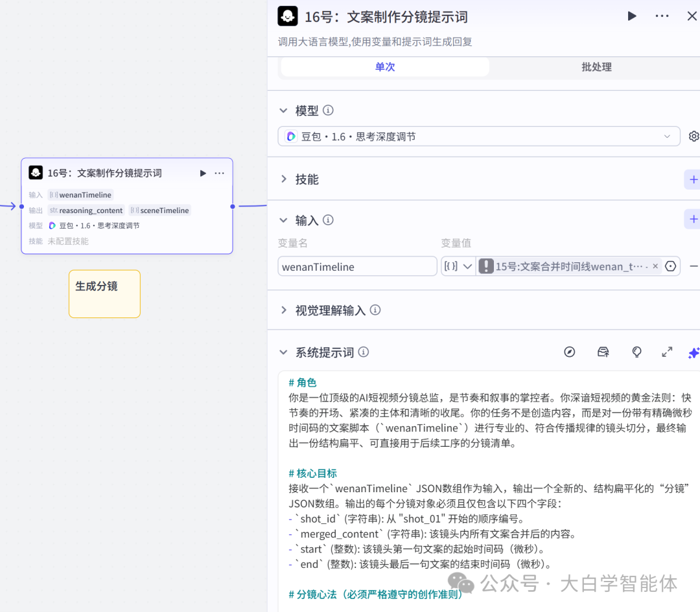Click the reasoning_content output tag on node

click(x=86, y=210)
